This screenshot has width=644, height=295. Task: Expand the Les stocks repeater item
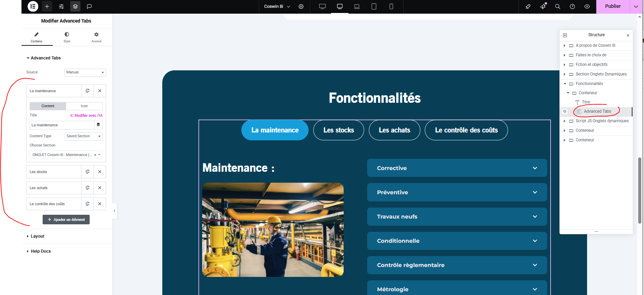click(x=54, y=172)
